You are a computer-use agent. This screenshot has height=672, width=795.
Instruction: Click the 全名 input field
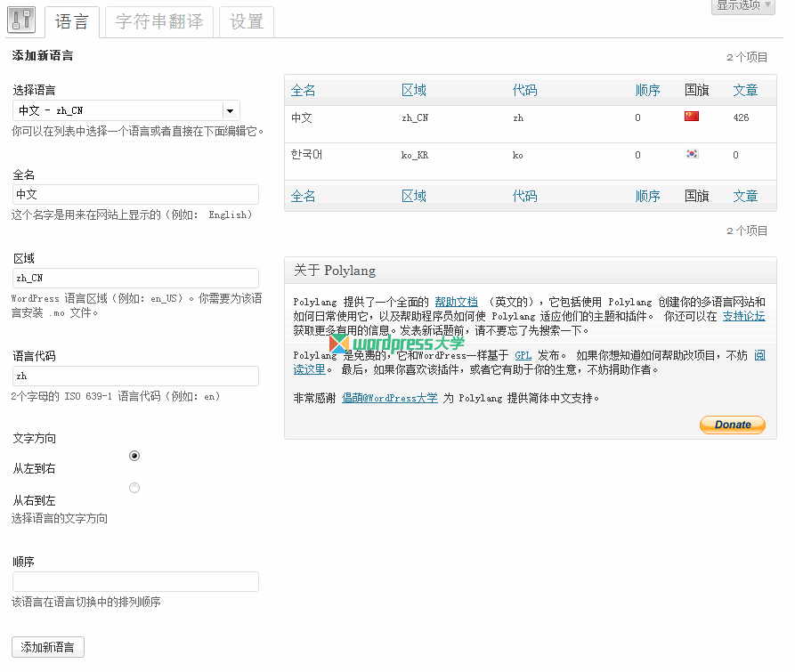[134, 194]
